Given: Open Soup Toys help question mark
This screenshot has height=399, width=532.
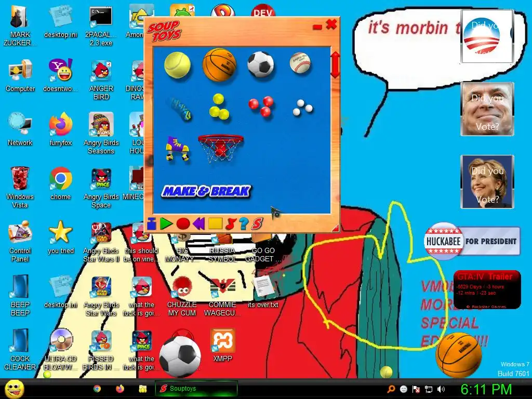Looking at the screenshot, I should point(244,224).
